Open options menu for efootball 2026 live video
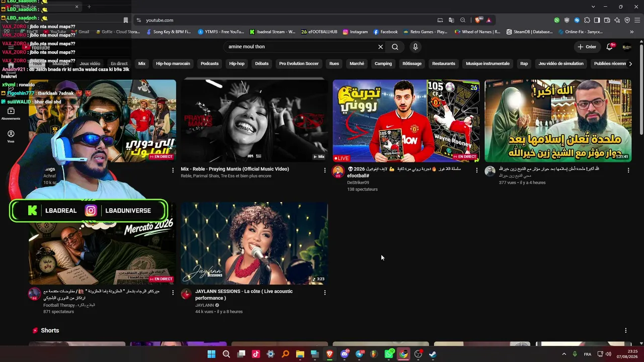Screen dimensions: 644x362 (476, 170)
